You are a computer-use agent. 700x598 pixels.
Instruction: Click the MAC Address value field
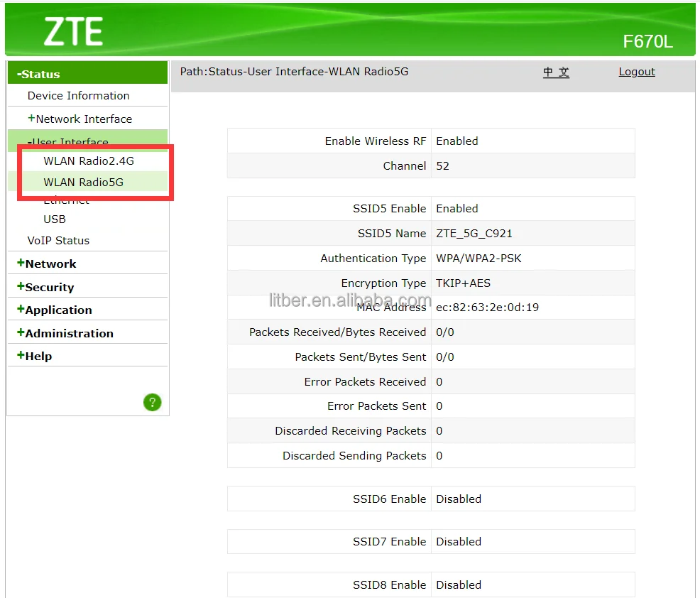pyautogui.click(x=487, y=308)
